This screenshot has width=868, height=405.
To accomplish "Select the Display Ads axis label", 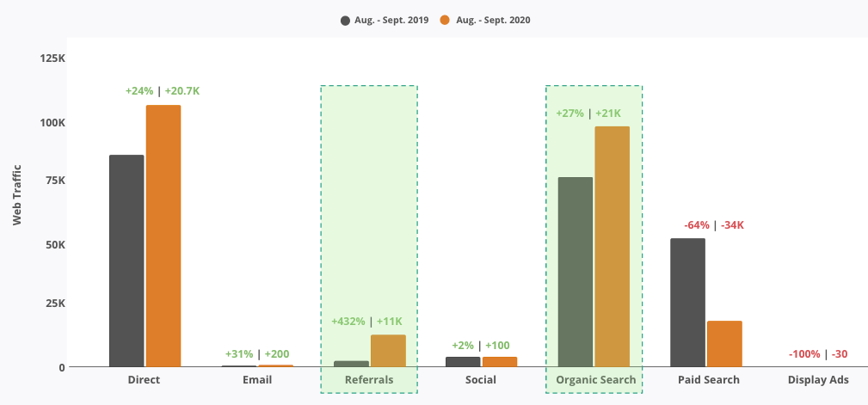I will (818, 379).
